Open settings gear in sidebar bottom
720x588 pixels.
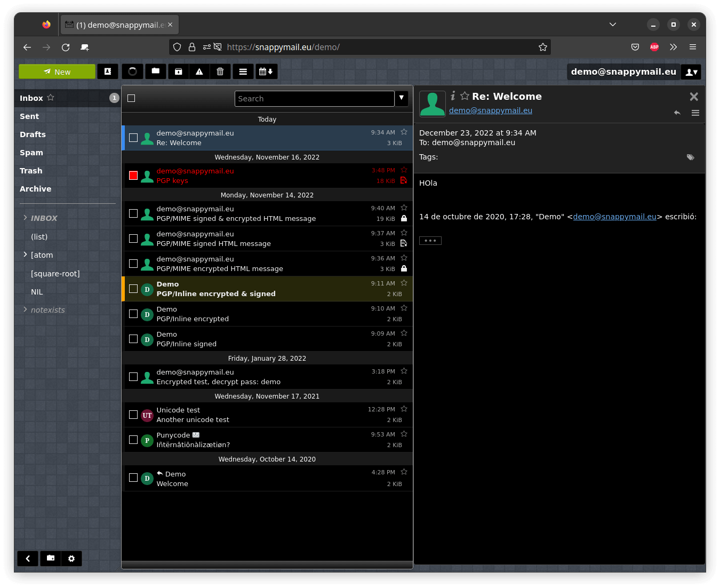[x=71, y=558]
